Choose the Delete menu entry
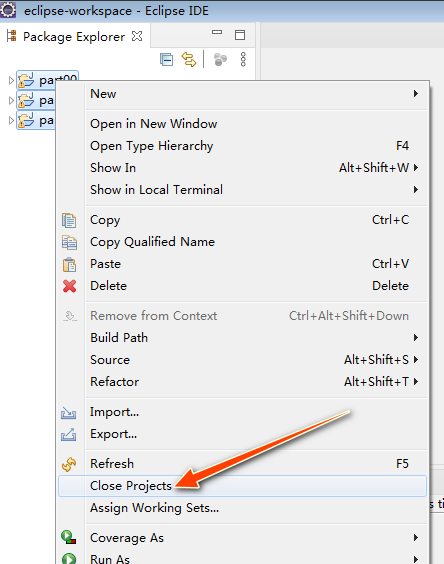444x564 pixels. tap(243, 286)
